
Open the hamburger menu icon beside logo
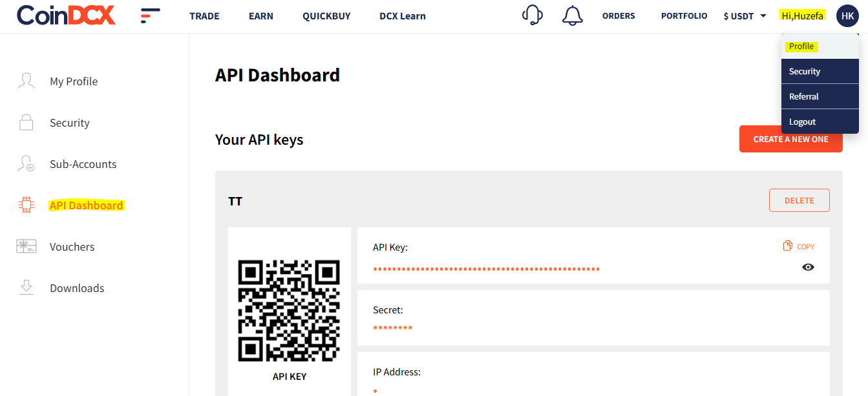tap(151, 16)
